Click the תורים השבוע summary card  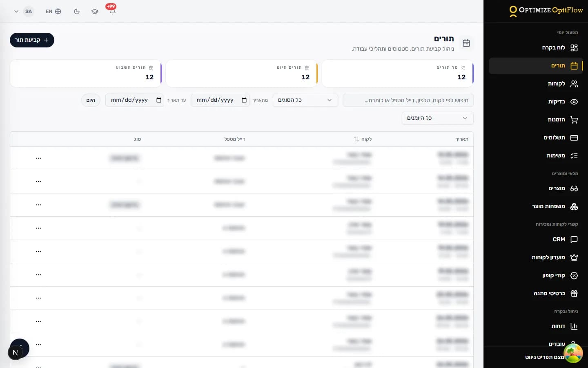click(86, 74)
